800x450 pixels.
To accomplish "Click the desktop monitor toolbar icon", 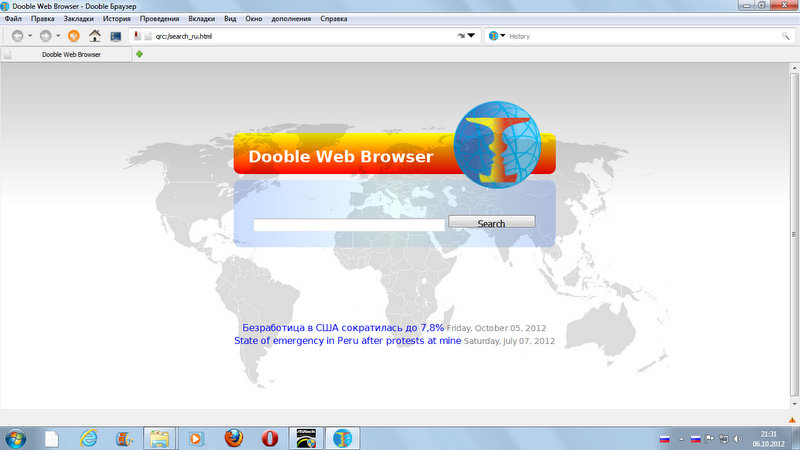I will pos(116,36).
